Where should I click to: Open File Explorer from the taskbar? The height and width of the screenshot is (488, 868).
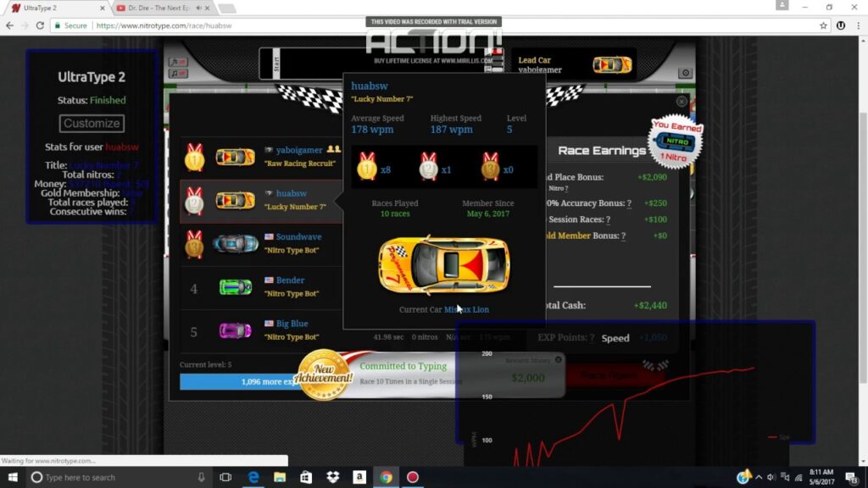click(x=280, y=477)
